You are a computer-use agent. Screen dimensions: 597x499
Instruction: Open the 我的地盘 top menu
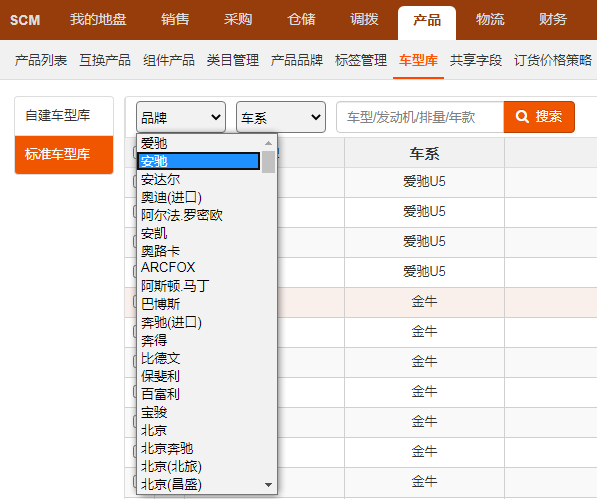(98, 19)
